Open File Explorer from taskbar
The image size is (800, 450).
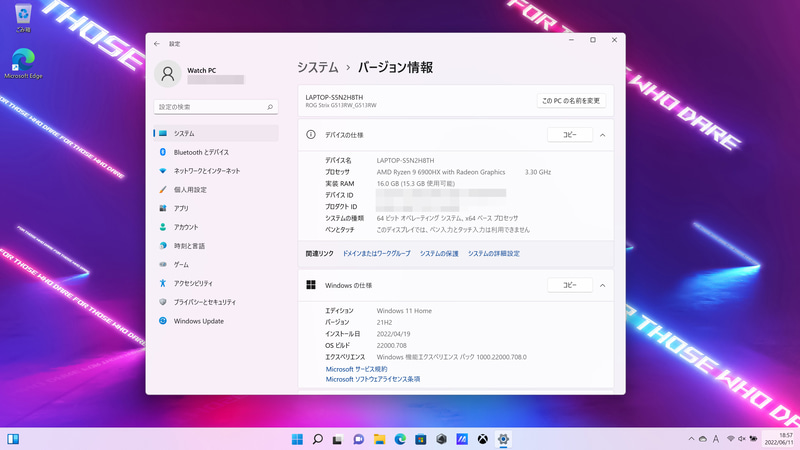[379, 439]
